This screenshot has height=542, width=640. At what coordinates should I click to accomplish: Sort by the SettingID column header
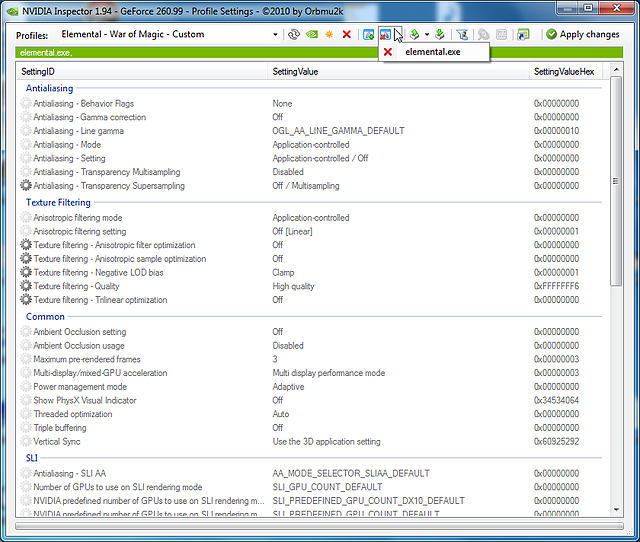[x=142, y=72]
